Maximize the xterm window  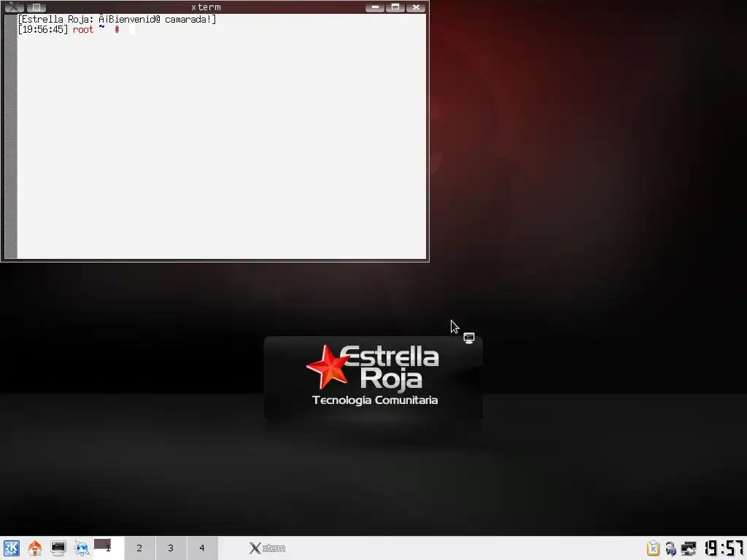pos(395,7)
